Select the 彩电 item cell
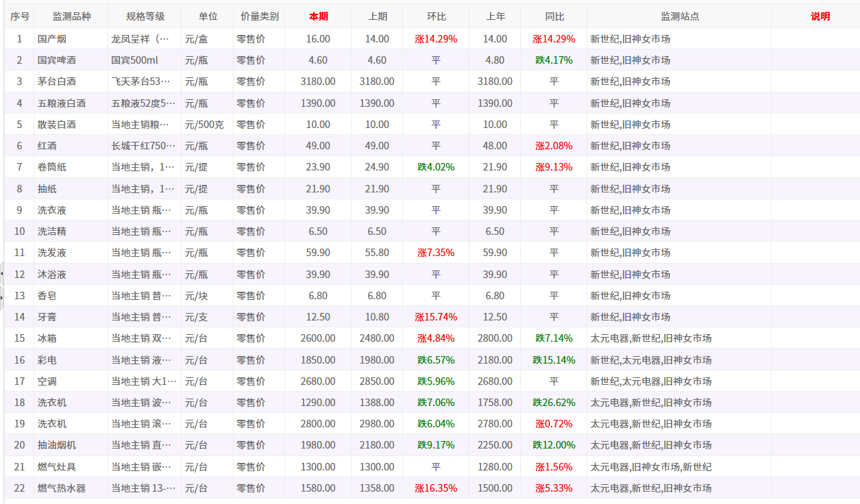 click(x=71, y=360)
